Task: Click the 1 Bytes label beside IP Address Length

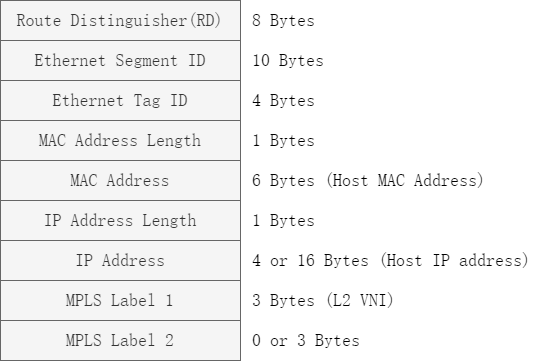Action: pos(283,221)
